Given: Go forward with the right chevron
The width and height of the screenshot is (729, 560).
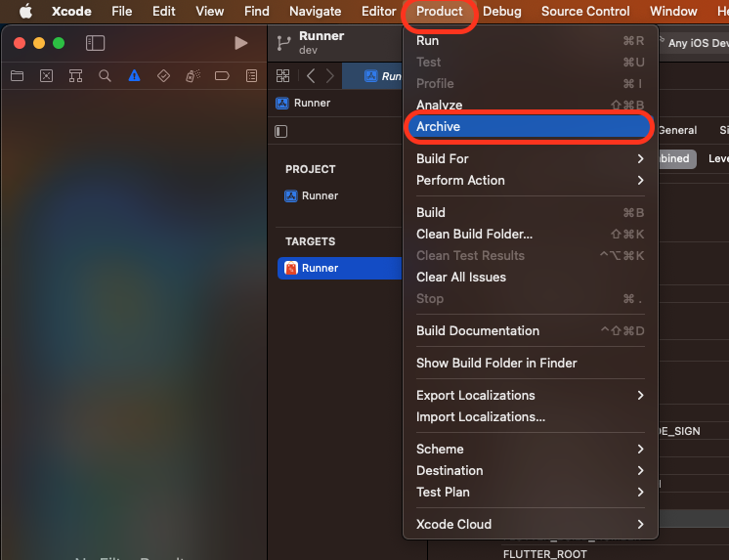Looking at the screenshot, I should point(329,76).
